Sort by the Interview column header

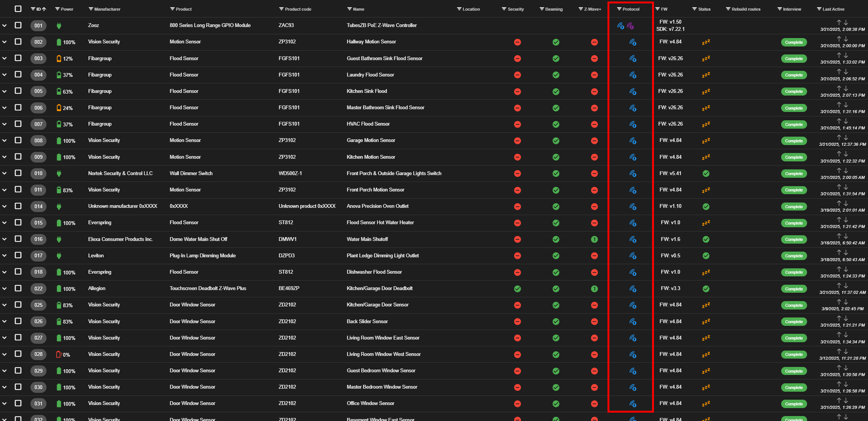tap(792, 9)
